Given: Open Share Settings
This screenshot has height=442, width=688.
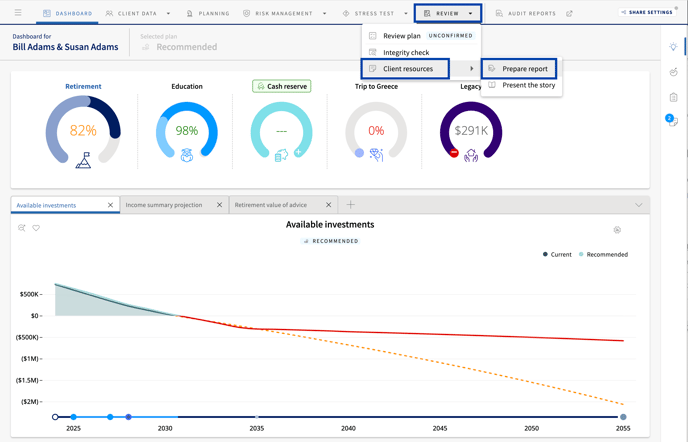Looking at the screenshot, I should pyautogui.click(x=647, y=12).
